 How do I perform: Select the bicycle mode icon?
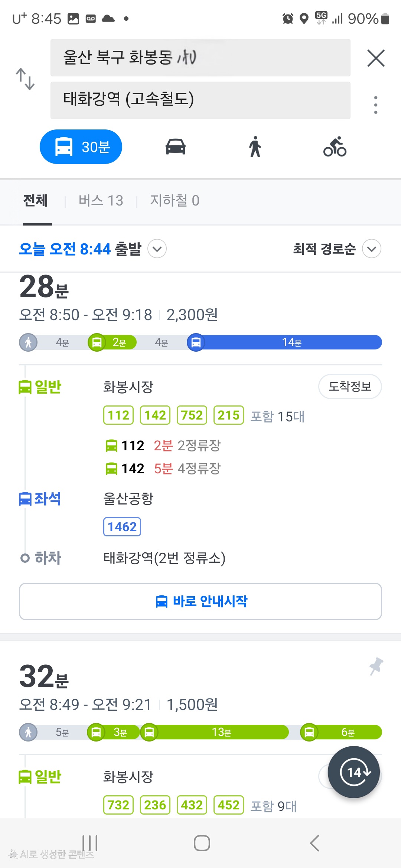pyautogui.click(x=335, y=147)
